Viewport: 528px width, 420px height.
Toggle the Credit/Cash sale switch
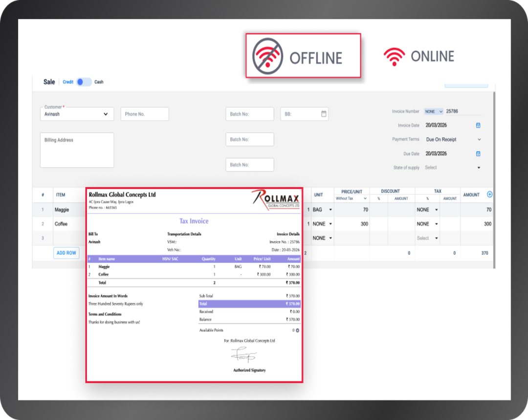(x=84, y=82)
